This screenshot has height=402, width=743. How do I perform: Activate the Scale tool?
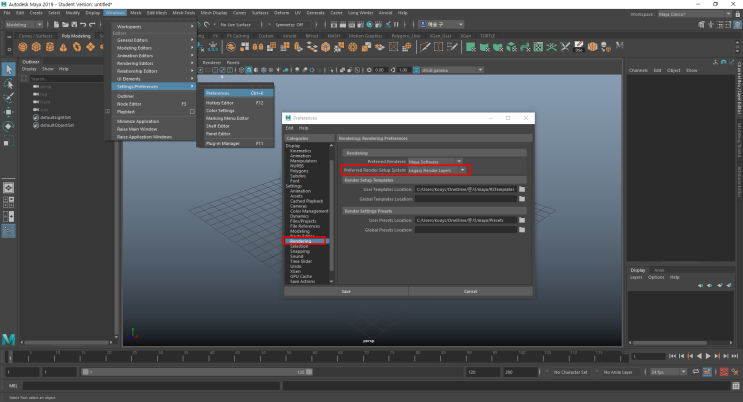coord(9,141)
